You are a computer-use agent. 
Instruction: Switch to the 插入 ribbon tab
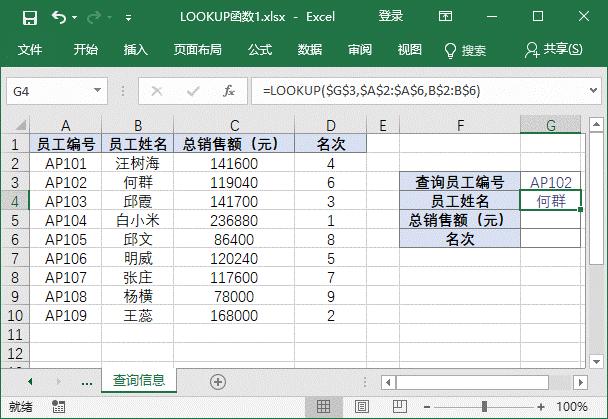135,50
